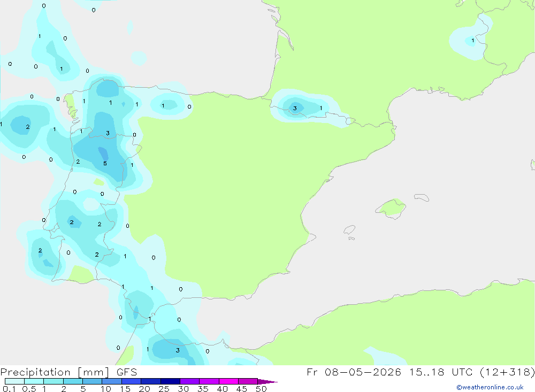Select the 30–35 mm purple legend swatch

coord(190,381)
